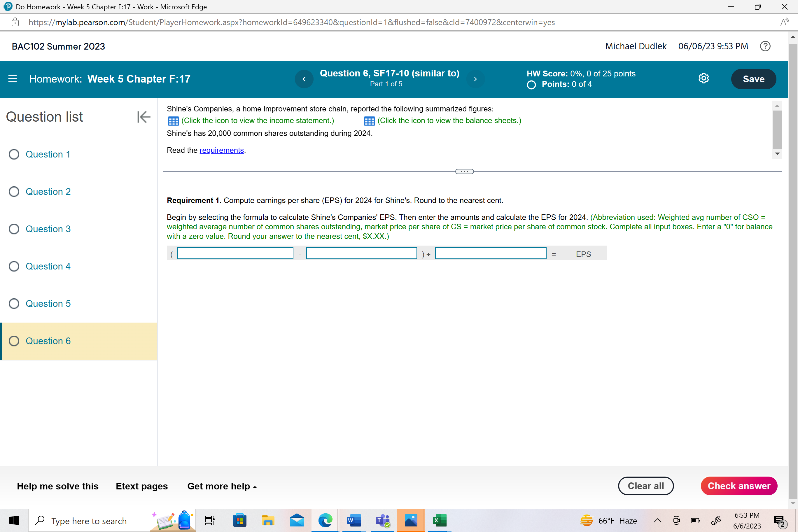Click the ellipsis divider expander
Viewport: 798px width, 532px height.
464,172
